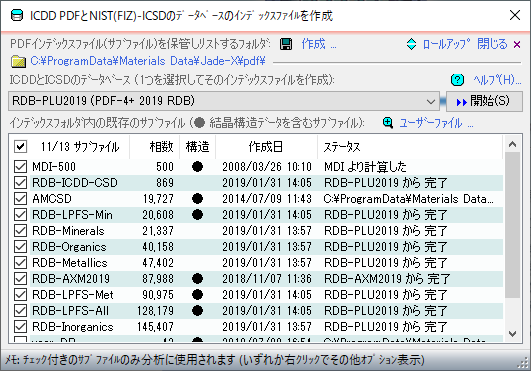531x371 pixels.
Task: Uncheck the AMCSD subfile checkbox
Action: pyautogui.click(x=20, y=198)
